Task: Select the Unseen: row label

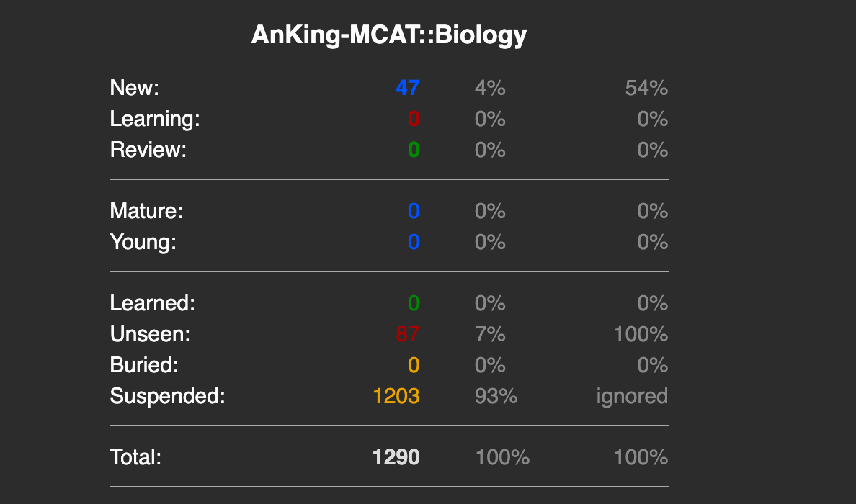Action: point(150,334)
